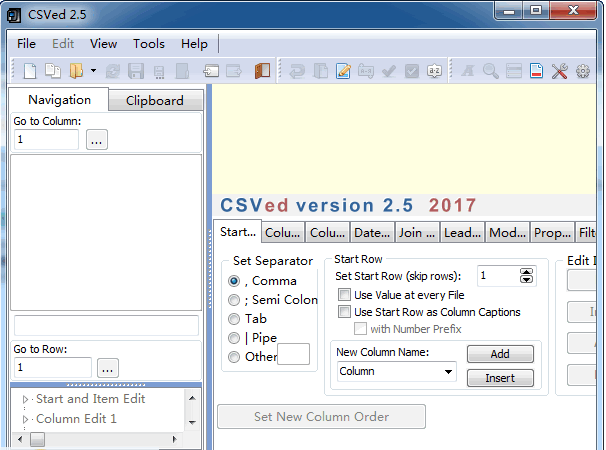This screenshot has height=450, width=606.
Task: Click the Go to Row input field
Action: [53, 368]
